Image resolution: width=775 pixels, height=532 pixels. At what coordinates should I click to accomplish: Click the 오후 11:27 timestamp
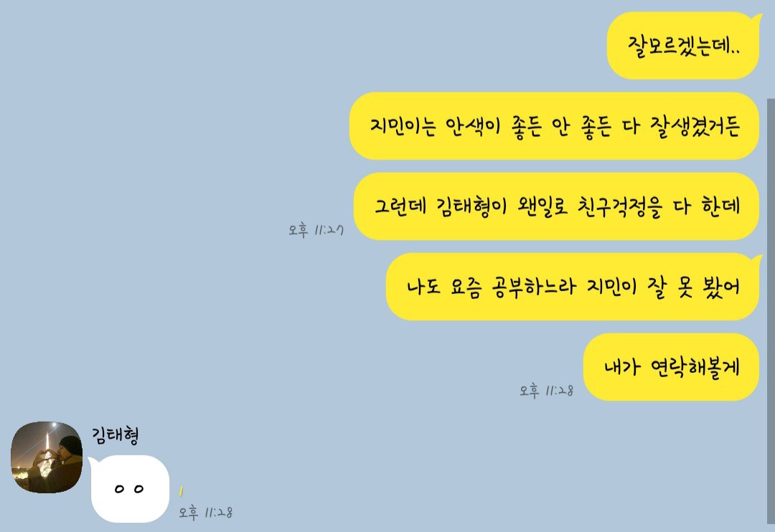(x=316, y=229)
